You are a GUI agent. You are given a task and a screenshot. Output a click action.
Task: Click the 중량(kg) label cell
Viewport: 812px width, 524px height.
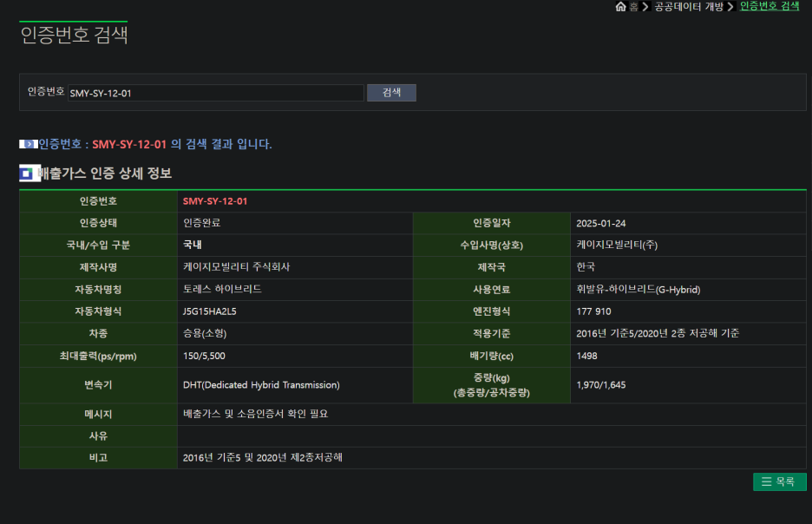click(x=491, y=384)
